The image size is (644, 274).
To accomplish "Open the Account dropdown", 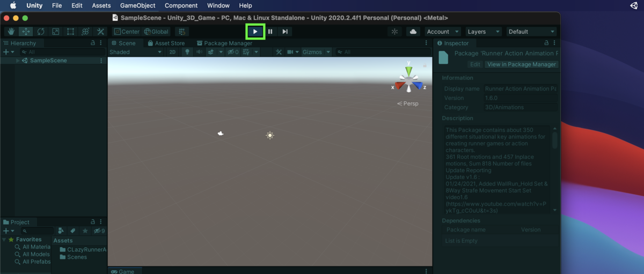I will click(443, 32).
